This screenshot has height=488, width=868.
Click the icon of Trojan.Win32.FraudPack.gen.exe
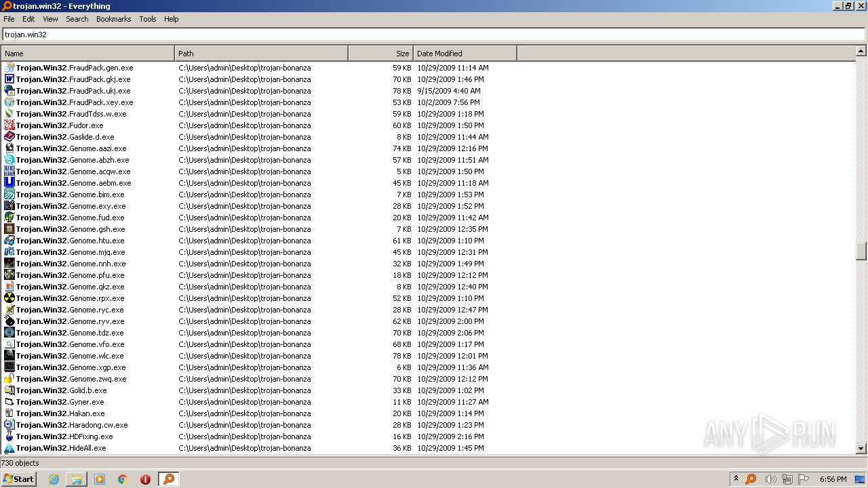click(9, 68)
